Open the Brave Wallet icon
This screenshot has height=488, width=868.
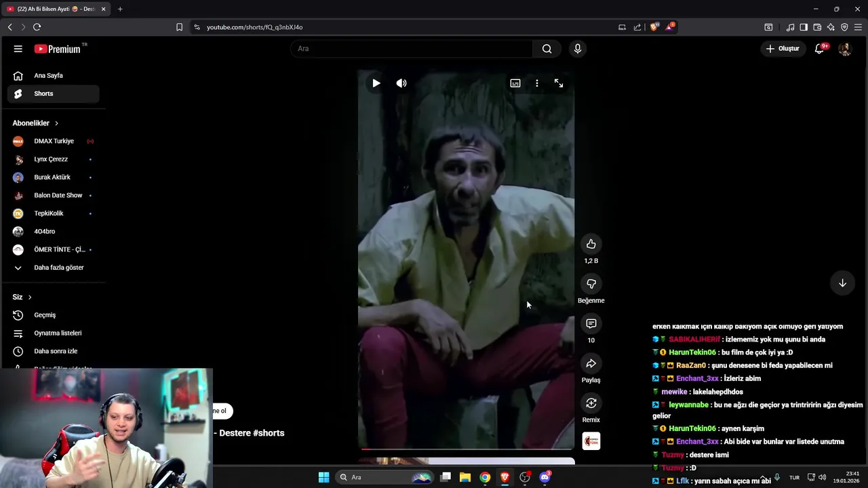point(817,27)
